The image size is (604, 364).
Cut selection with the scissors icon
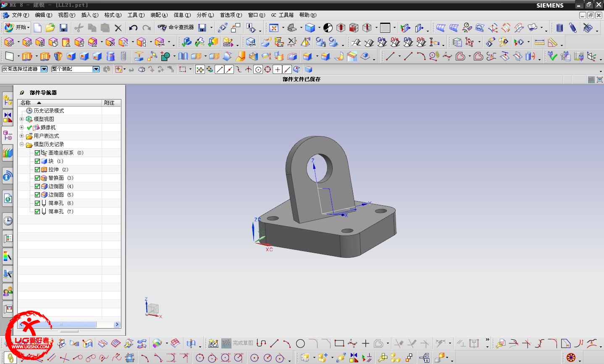tap(79, 28)
